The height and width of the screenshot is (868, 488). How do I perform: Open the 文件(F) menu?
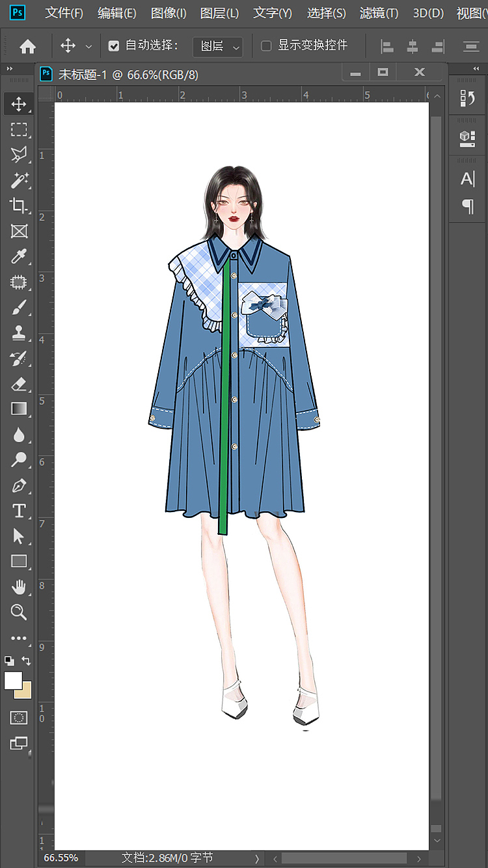64,13
